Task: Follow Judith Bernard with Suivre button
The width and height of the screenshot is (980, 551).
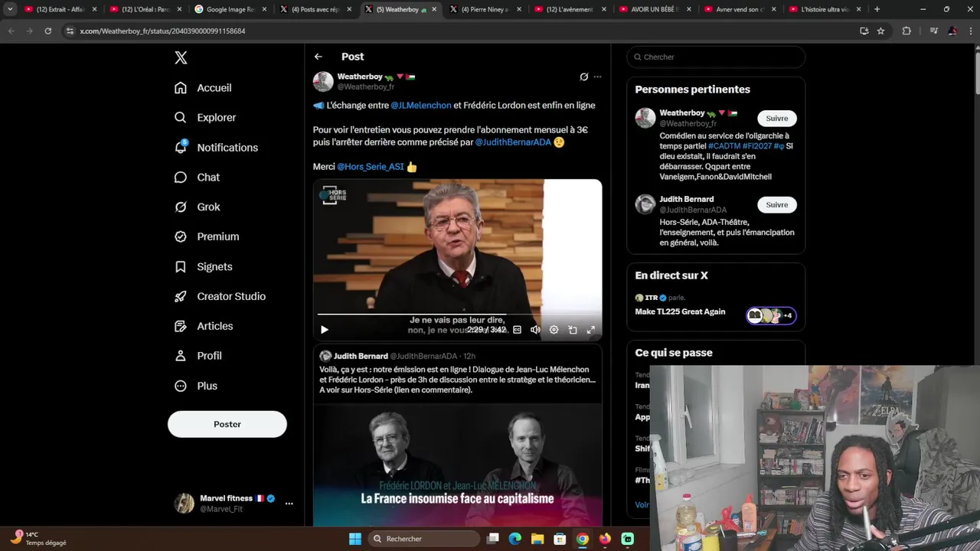Action: [x=777, y=205]
